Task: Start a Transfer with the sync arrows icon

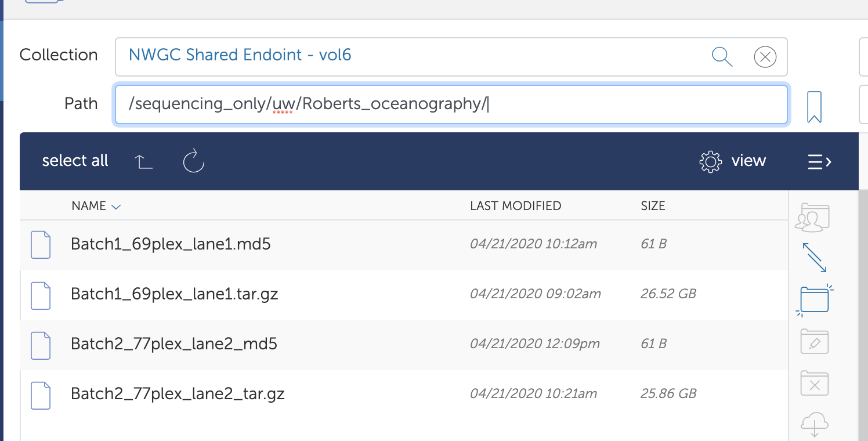Action: 814,258
